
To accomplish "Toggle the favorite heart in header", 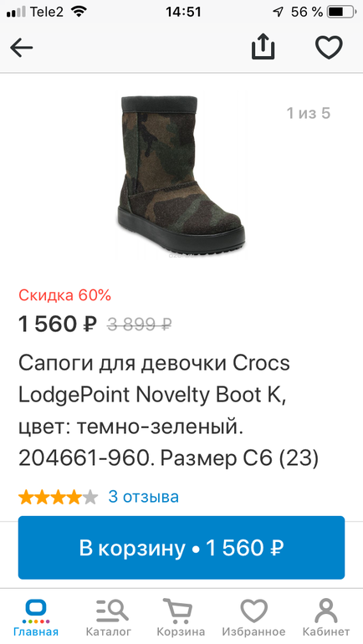I will (x=329, y=47).
